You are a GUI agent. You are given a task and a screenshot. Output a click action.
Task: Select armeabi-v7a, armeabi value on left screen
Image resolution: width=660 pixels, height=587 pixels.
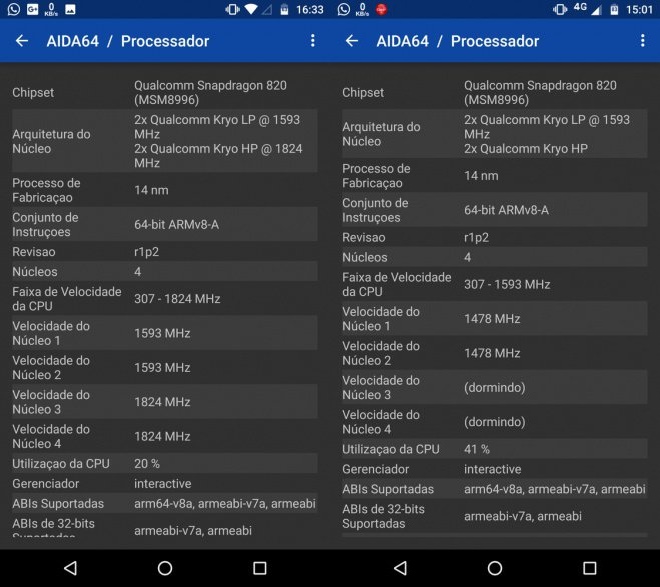coord(193,531)
